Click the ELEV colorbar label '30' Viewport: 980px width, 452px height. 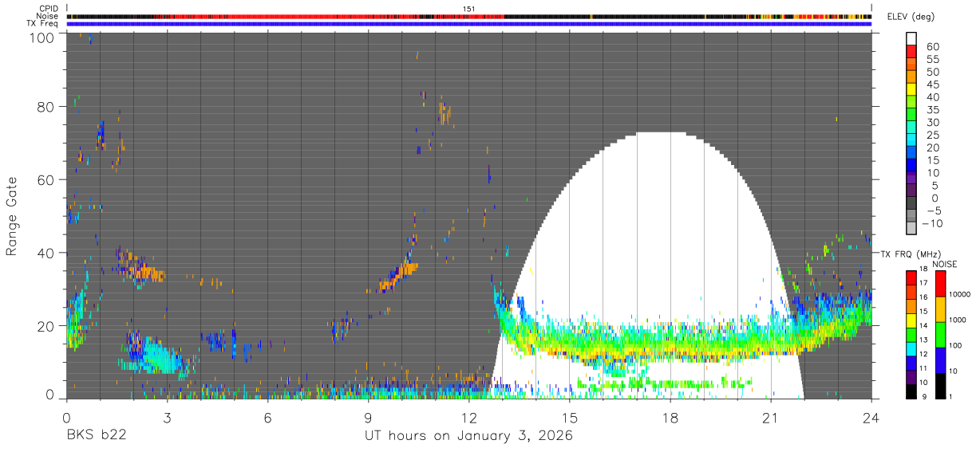click(931, 123)
